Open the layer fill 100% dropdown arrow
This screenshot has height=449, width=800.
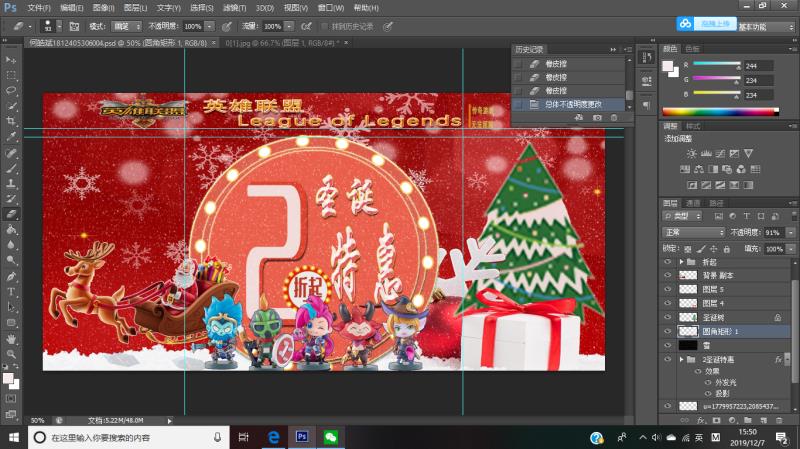(x=790, y=249)
